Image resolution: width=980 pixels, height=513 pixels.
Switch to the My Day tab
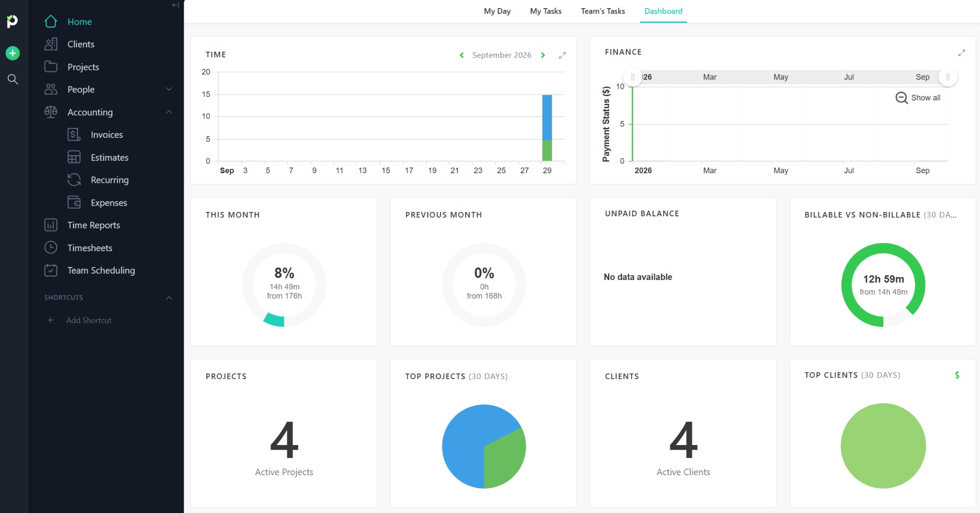tap(497, 11)
